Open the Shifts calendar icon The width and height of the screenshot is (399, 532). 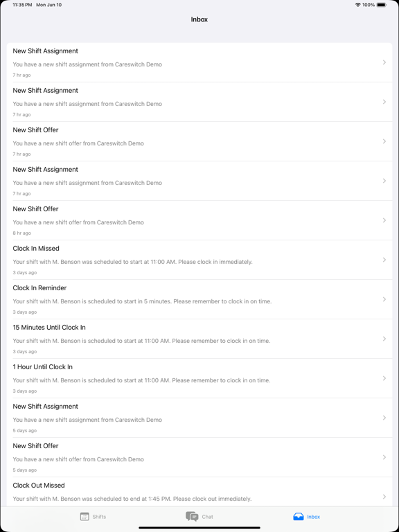click(85, 517)
